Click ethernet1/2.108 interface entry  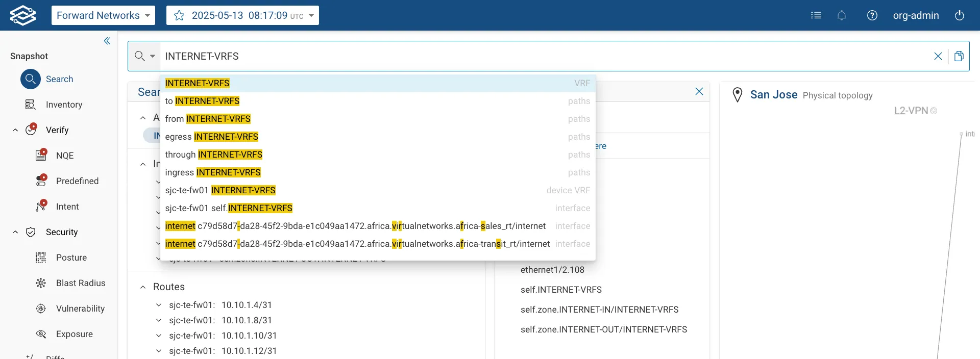pos(552,270)
